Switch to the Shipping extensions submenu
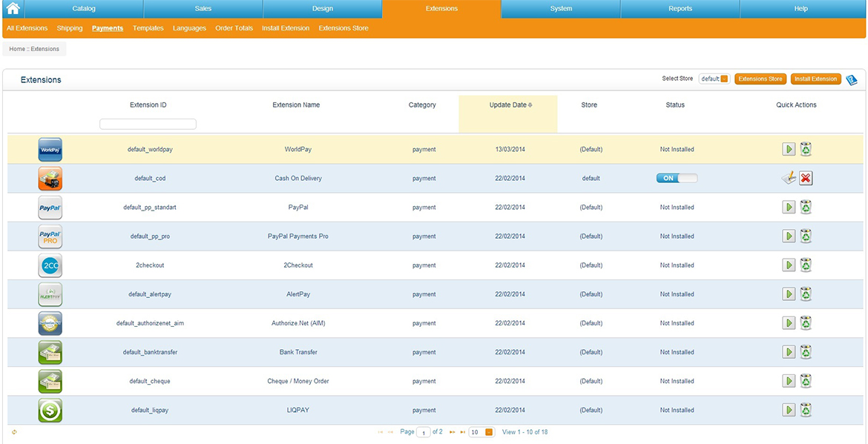The width and height of the screenshot is (868, 444). pos(70,28)
